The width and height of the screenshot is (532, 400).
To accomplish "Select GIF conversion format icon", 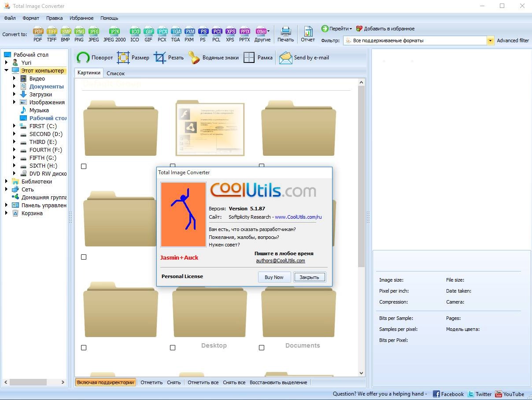I will (x=148, y=34).
